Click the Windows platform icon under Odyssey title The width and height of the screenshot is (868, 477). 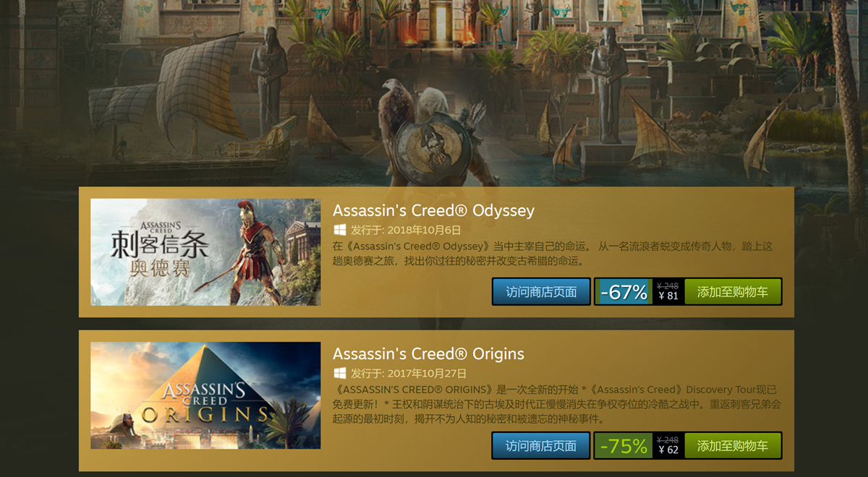339,230
